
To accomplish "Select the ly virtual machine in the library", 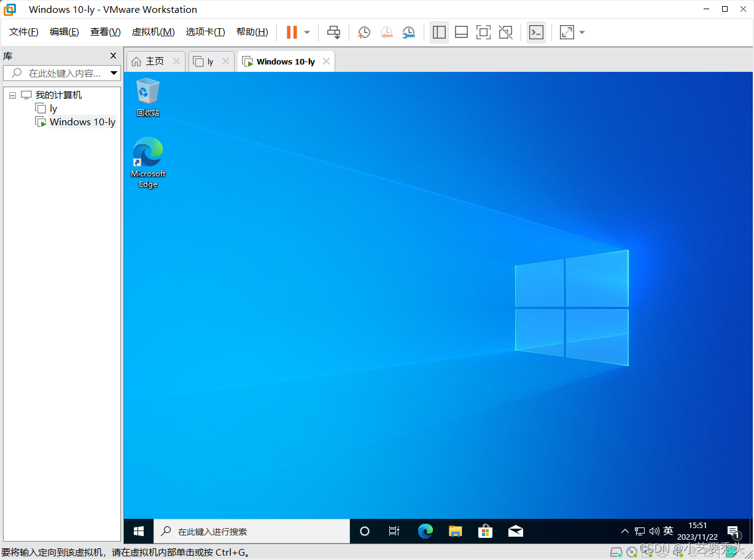I will pos(51,108).
